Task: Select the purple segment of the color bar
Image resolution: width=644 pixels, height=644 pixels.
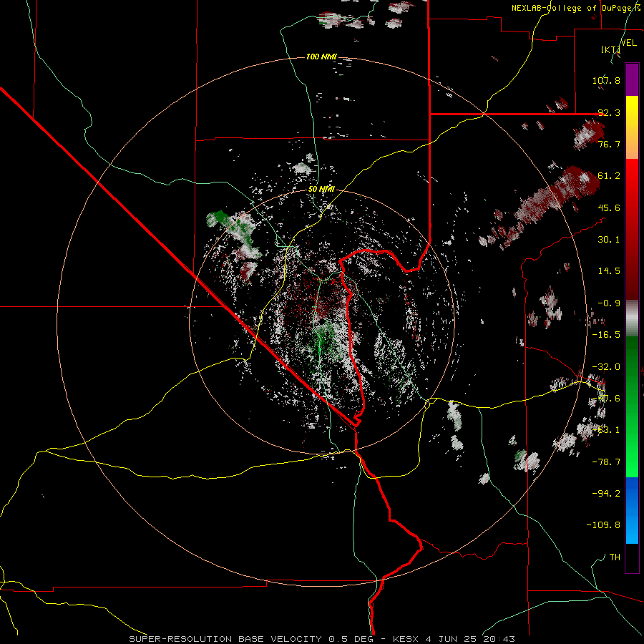Action: pos(632,79)
